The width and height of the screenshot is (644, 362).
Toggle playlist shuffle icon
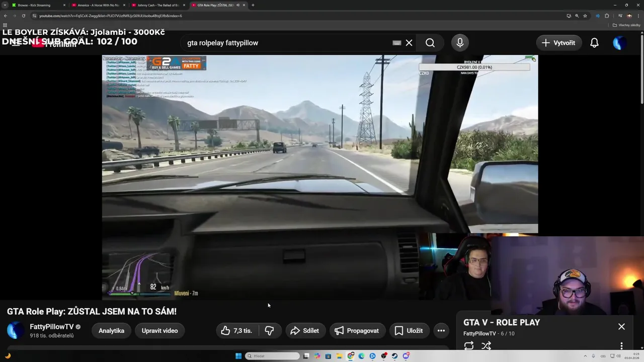click(x=486, y=345)
